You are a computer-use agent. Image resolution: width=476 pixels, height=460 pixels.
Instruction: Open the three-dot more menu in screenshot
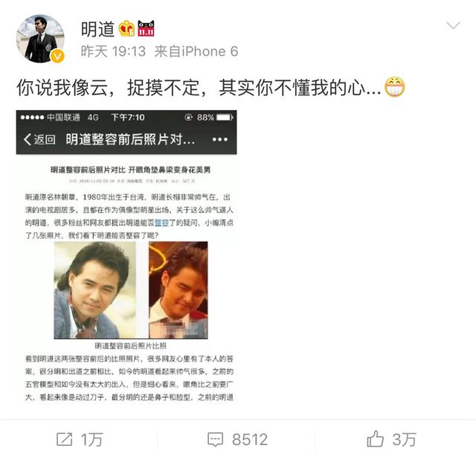pyautogui.click(x=220, y=139)
